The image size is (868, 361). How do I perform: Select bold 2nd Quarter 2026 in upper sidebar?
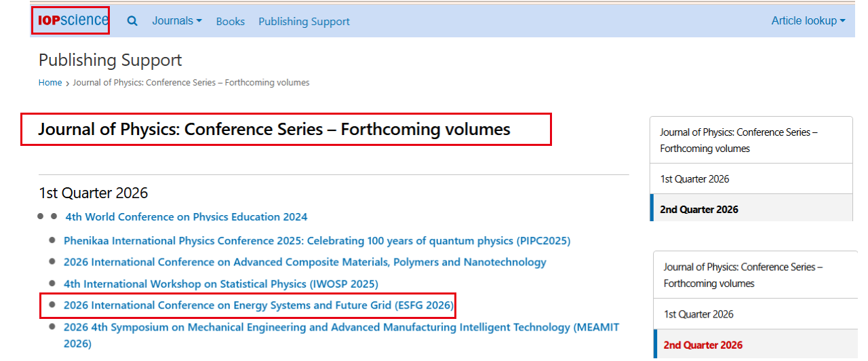pyautogui.click(x=698, y=210)
